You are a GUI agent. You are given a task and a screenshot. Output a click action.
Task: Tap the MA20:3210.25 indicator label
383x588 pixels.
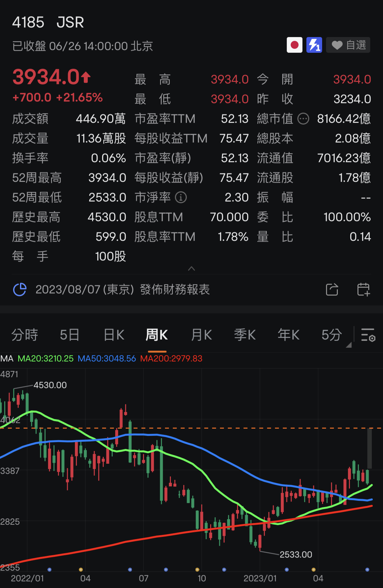[x=46, y=359]
